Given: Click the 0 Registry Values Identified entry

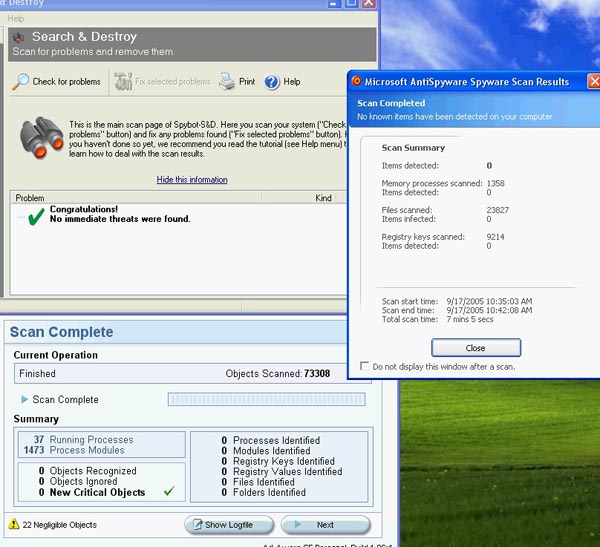Looking at the screenshot, I should coord(282,471).
